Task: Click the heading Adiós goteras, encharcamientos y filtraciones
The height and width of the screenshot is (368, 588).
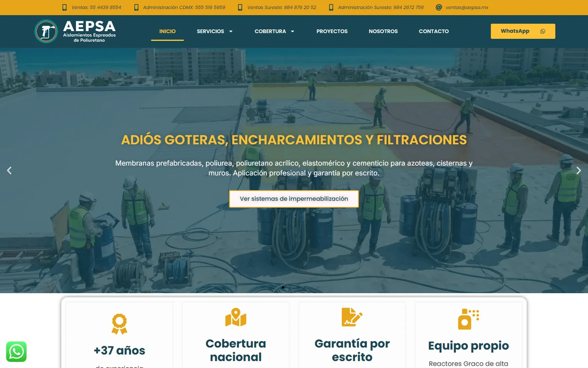Action: coord(294,140)
